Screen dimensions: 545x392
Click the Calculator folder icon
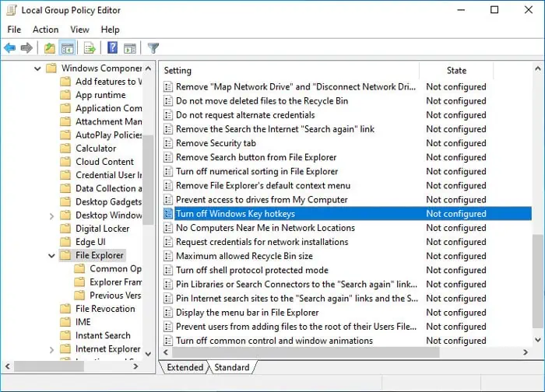[65, 149]
